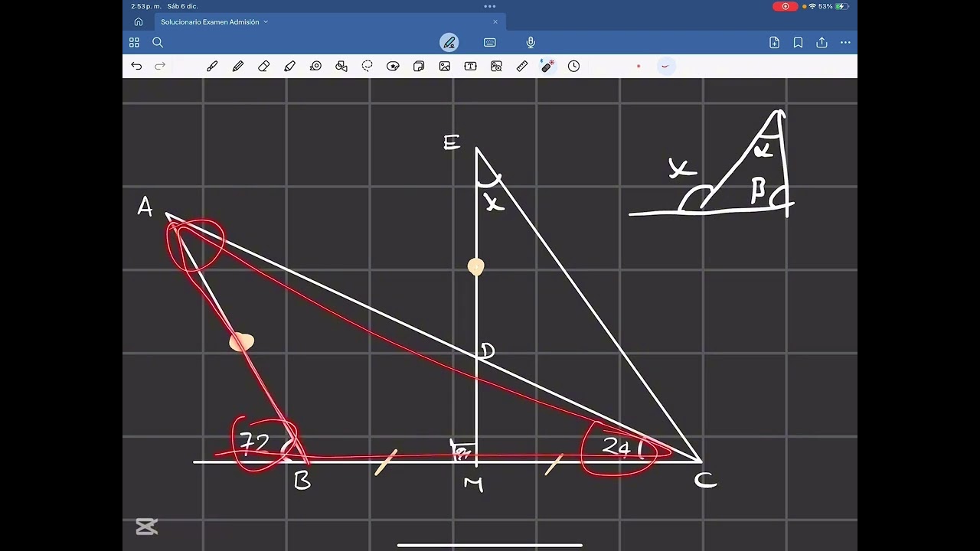Pick the red pen color dot

coord(639,67)
